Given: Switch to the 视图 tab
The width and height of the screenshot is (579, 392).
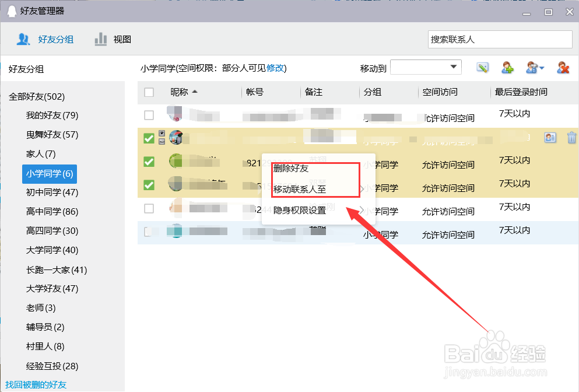Looking at the screenshot, I should (121, 39).
